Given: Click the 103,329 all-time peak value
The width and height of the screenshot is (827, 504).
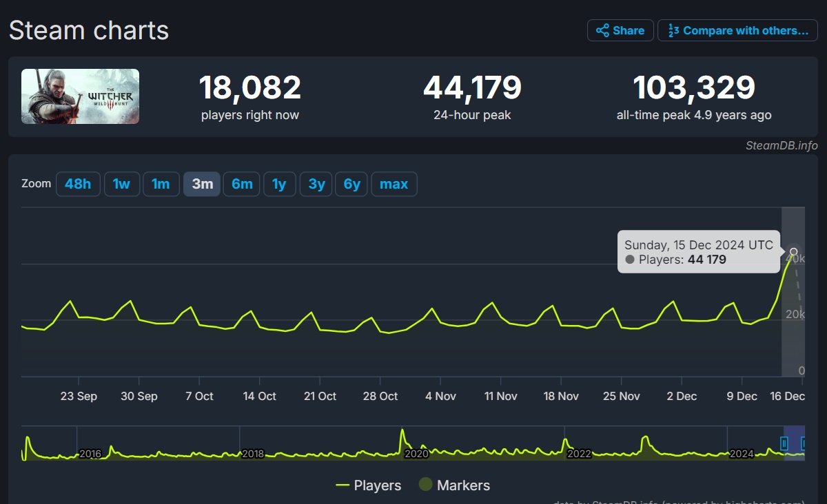Looking at the screenshot, I should tap(694, 88).
